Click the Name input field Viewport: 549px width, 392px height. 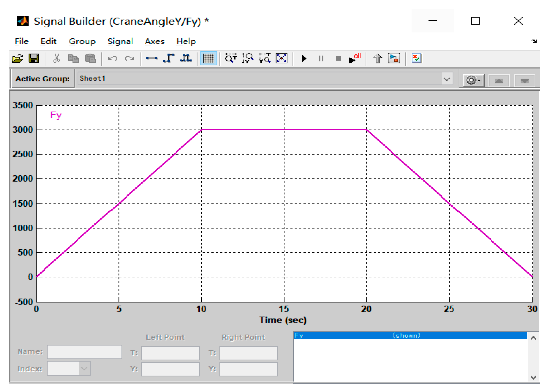coord(84,352)
